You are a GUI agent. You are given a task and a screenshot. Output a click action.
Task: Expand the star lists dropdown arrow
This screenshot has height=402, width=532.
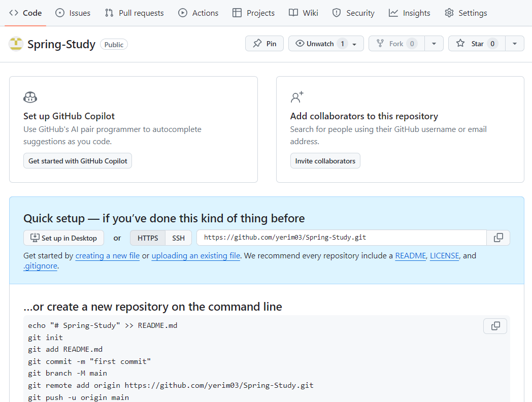[x=515, y=44]
